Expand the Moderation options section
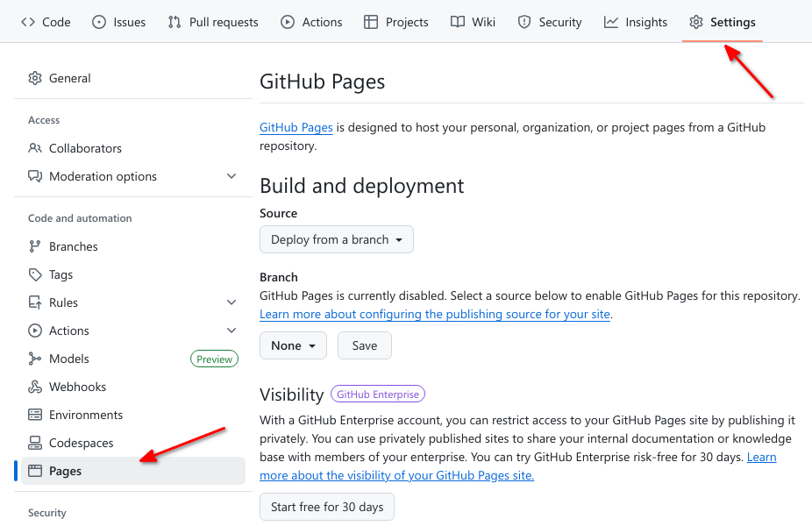Screen dimensions: 812x526 (231, 176)
